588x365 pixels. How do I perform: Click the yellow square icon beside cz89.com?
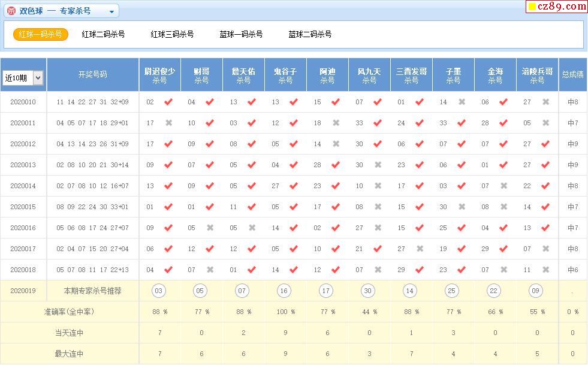click(531, 7)
